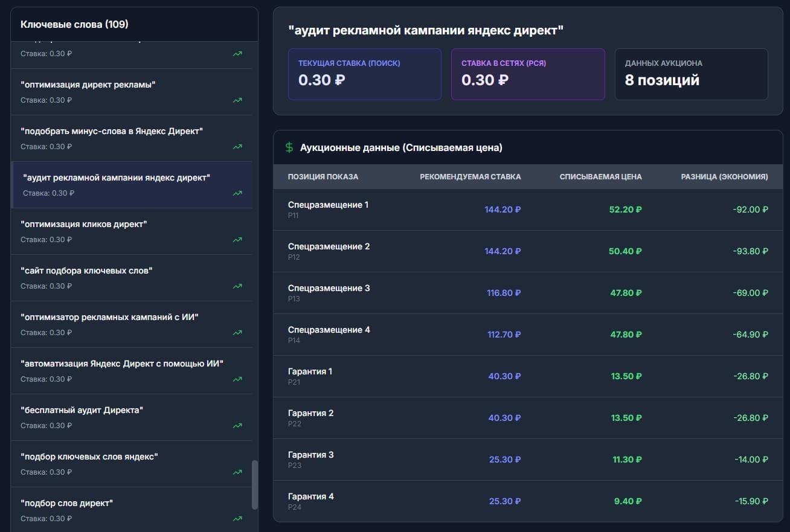Select the "Спецразмещение 1" table row
This screenshot has height=532, width=790.
(x=528, y=210)
